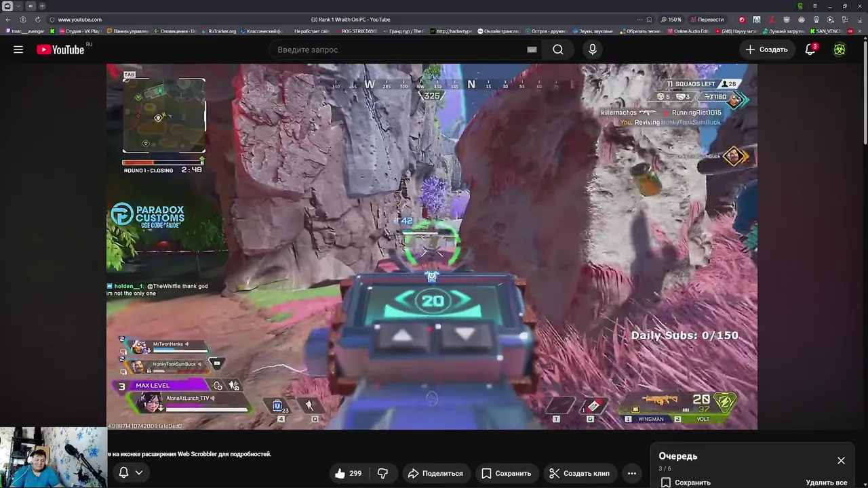The height and width of the screenshot is (488, 868).
Task: Open the red extension icon in toolbar
Action: 742,20
